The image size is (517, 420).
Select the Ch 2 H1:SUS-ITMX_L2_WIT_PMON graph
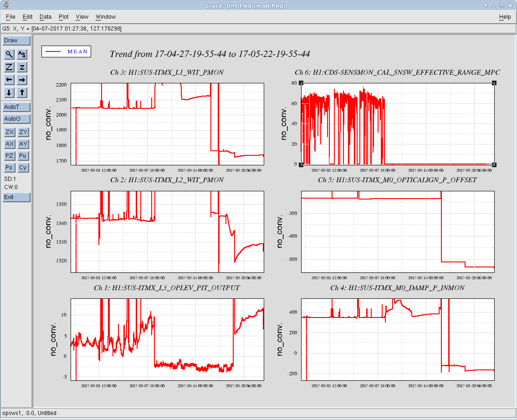coord(167,232)
